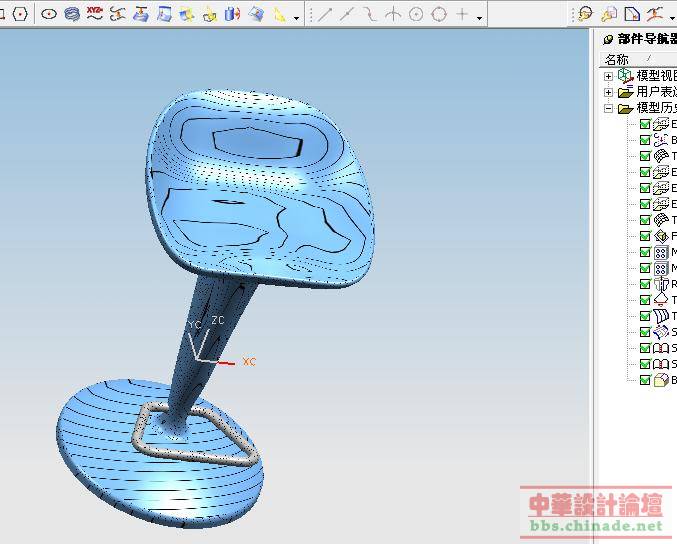677x544 pixels.
Task: Toggle checkbox of feature beginning with R
Action: [x=645, y=284]
